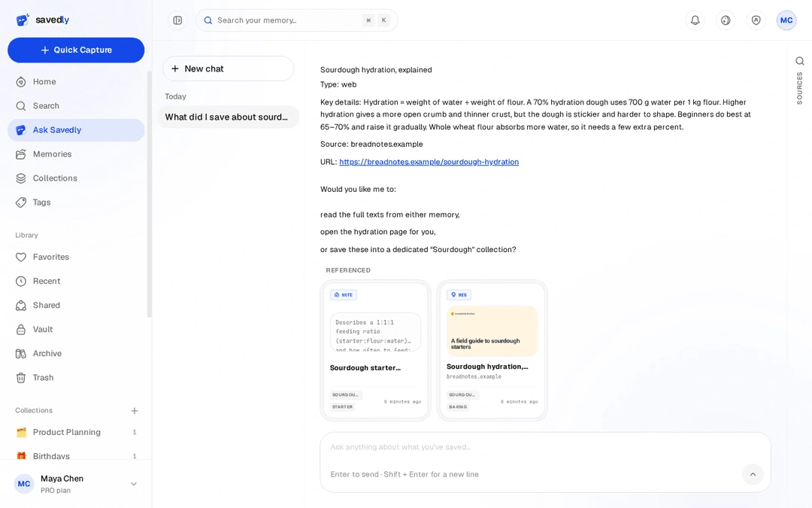Click the circular activity icon in the top bar

[726, 20]
